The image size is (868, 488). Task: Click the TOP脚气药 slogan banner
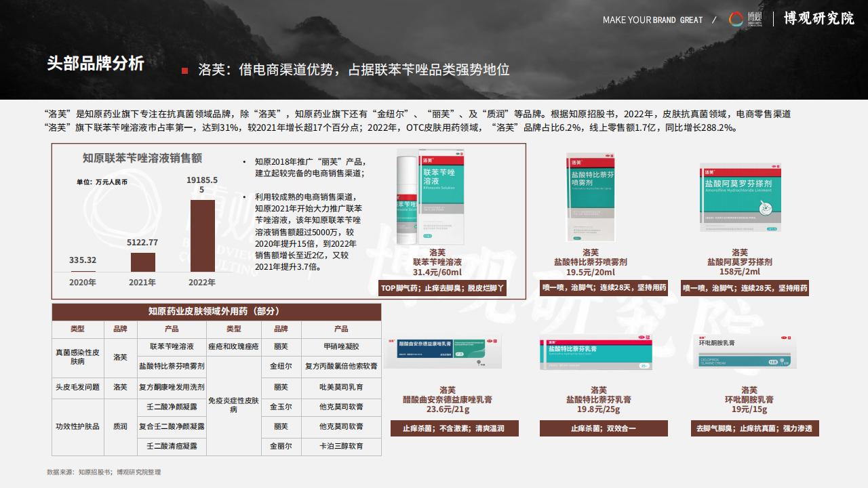click(x=442, y=288)
